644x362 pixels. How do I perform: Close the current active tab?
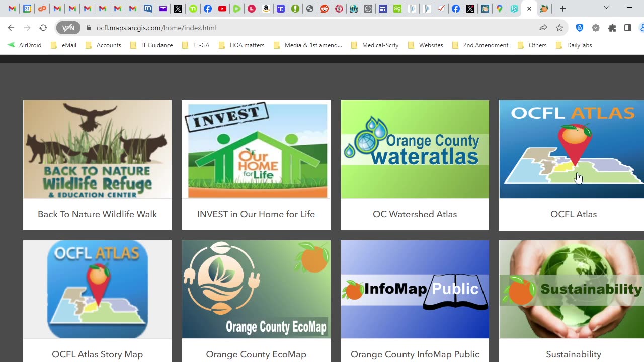[x=529, y=9]
